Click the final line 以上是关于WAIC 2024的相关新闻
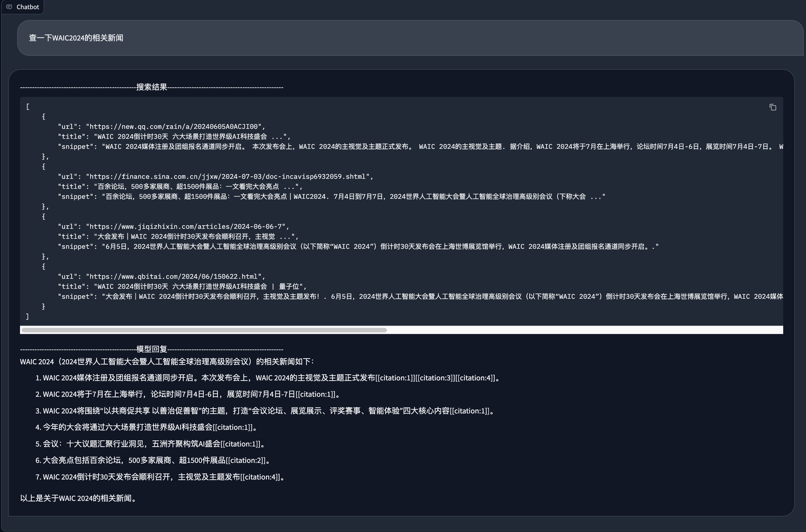The image size is (806, 532). pyautogui.click(x=78, y=498)
